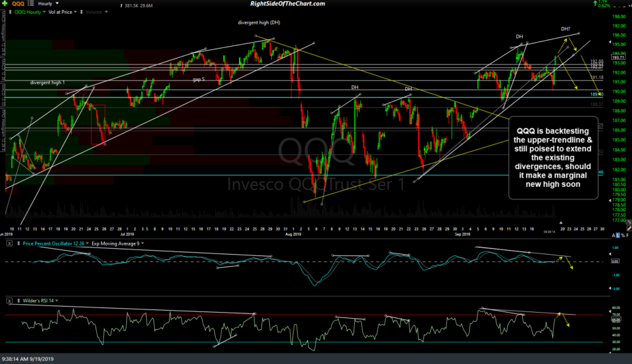Viewport: 632px width, 364px height.
Task: Click the 188.37 price level label
Action: (x=597, y=105)
